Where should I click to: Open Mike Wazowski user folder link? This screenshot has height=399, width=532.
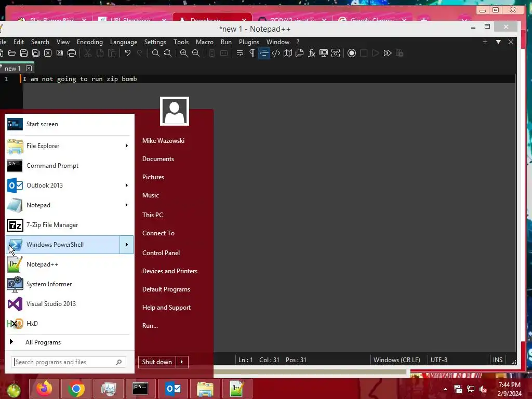163,141
